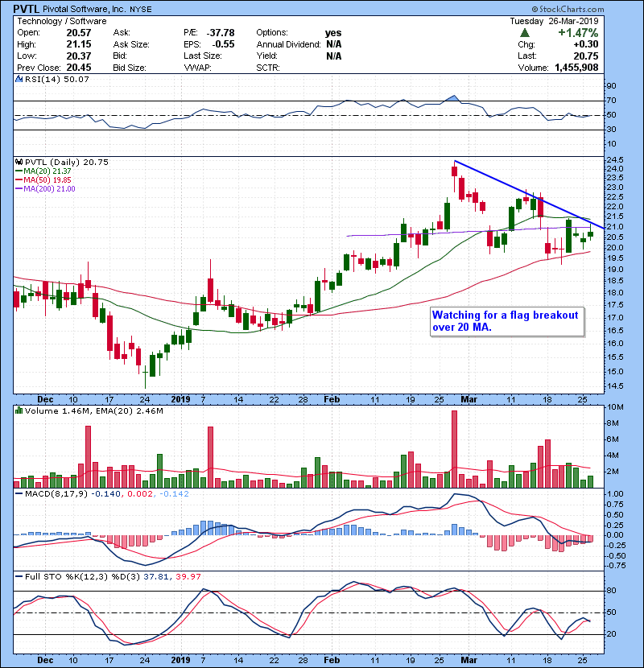The width and height of the screenshot is (644, 668).
Task: Click the 'Feb' label on the price chart axis
Action: click(332, 399)
